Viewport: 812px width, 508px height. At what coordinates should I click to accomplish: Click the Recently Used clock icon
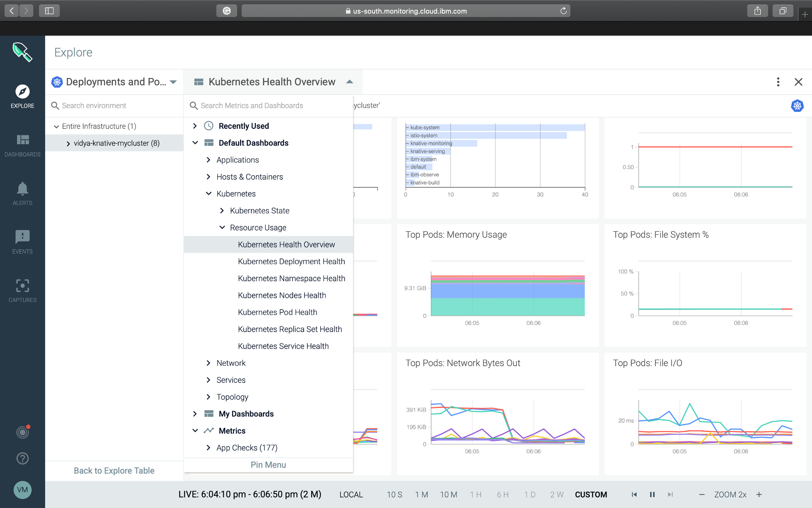click(209, 126)
